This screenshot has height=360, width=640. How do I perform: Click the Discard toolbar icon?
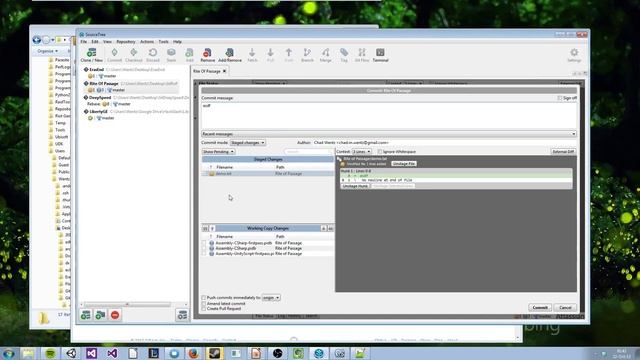click(153, 54)
